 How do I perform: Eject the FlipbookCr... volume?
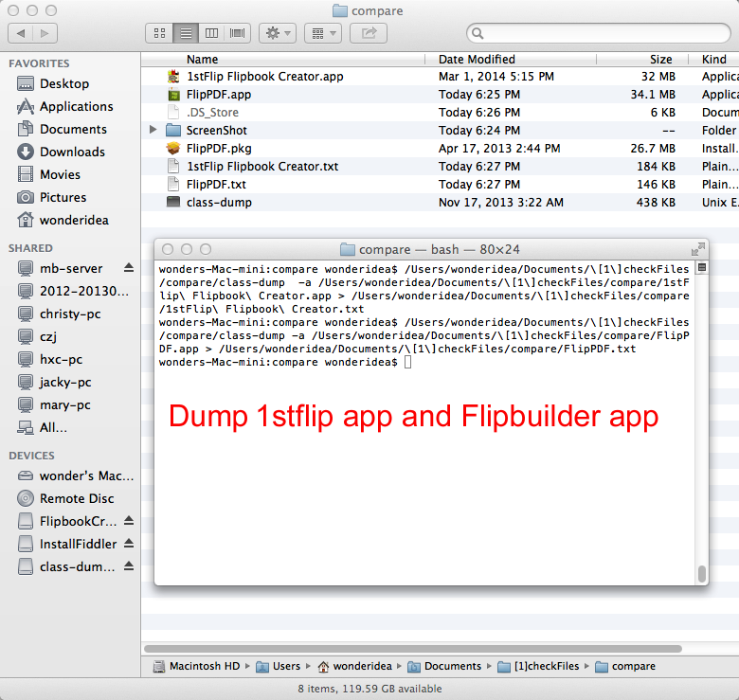(x=129, y=521)
